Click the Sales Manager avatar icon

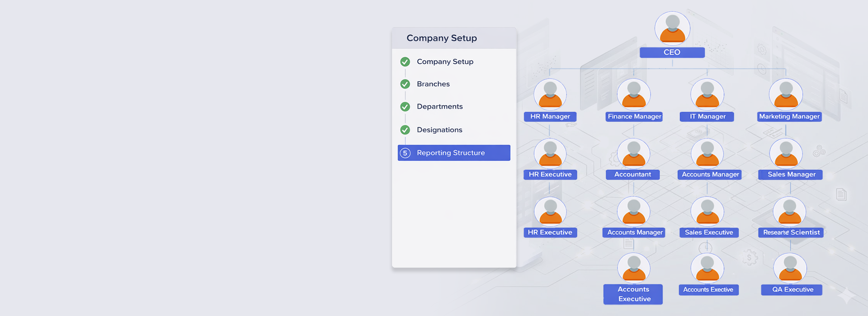coord(786,154)
